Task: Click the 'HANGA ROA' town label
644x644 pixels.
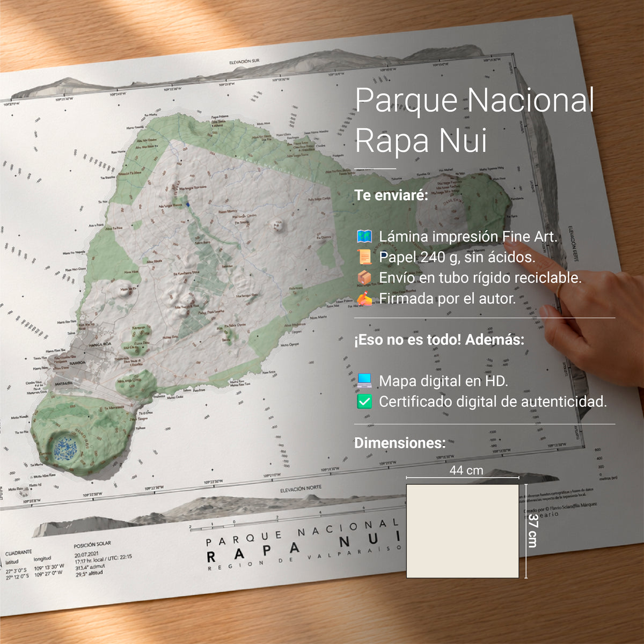Action: tap(100, 344)
